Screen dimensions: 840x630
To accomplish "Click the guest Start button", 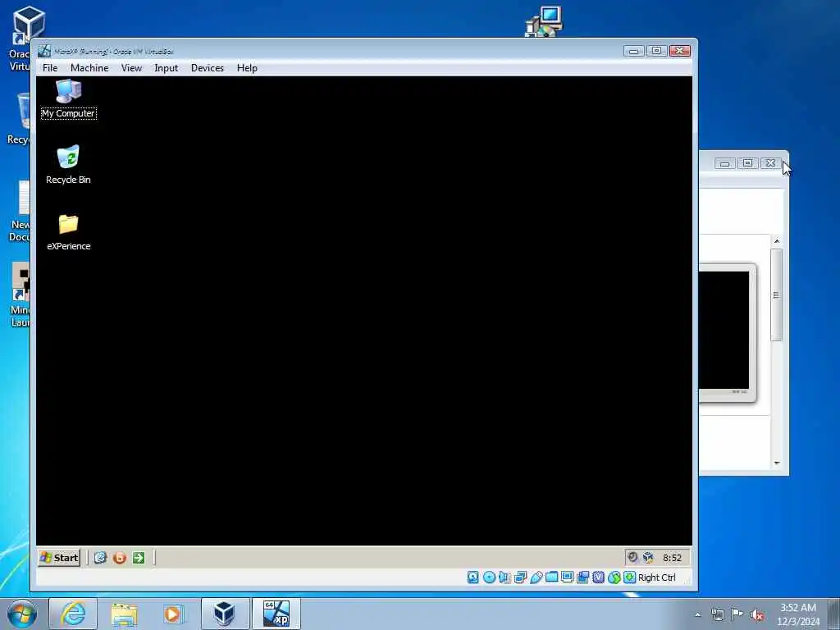I will point(59,558).
